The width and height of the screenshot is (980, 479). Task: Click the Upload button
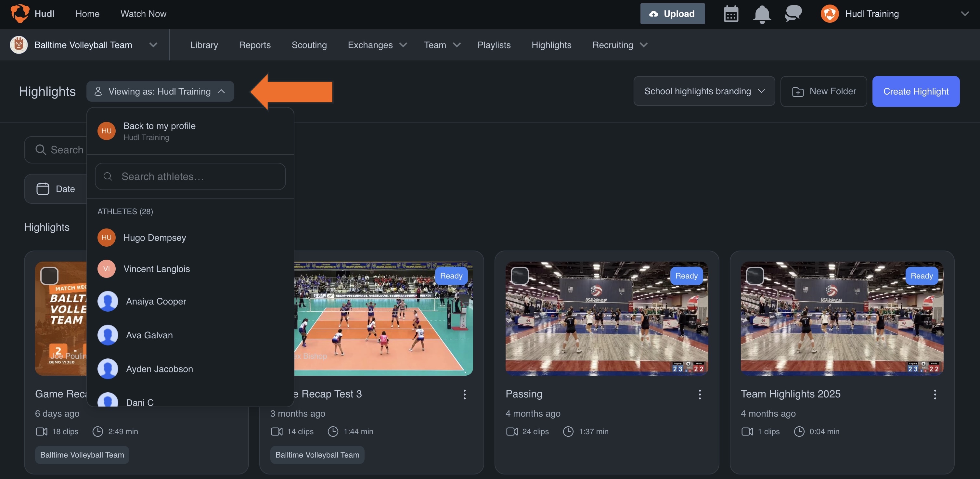point(672,14)
